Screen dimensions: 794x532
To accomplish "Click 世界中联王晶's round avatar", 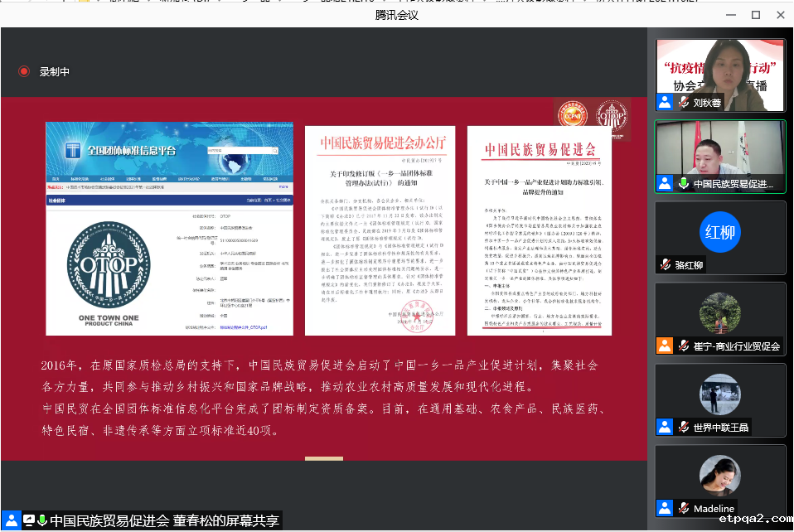I will click(x=719, y=394).
